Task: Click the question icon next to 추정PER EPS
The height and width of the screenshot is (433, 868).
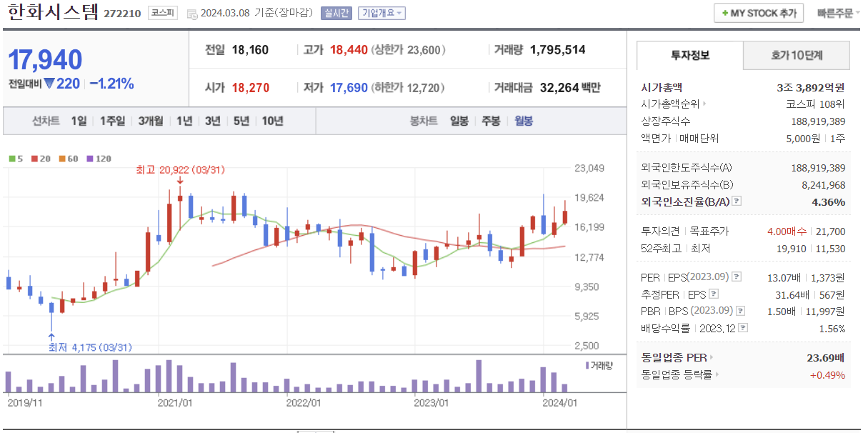Action: [713, 294]
